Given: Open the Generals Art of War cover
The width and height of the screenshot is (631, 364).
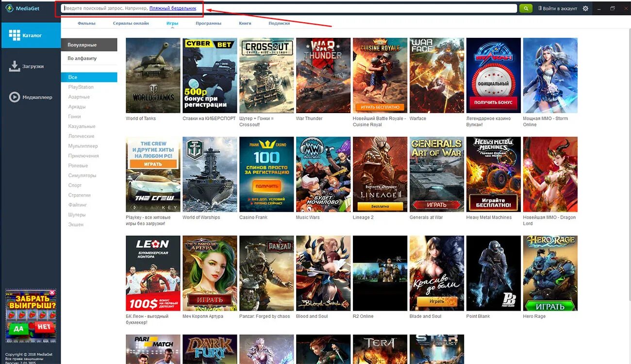Looking at the screenshot, I should pyautogui.click(x=437, y=174).
